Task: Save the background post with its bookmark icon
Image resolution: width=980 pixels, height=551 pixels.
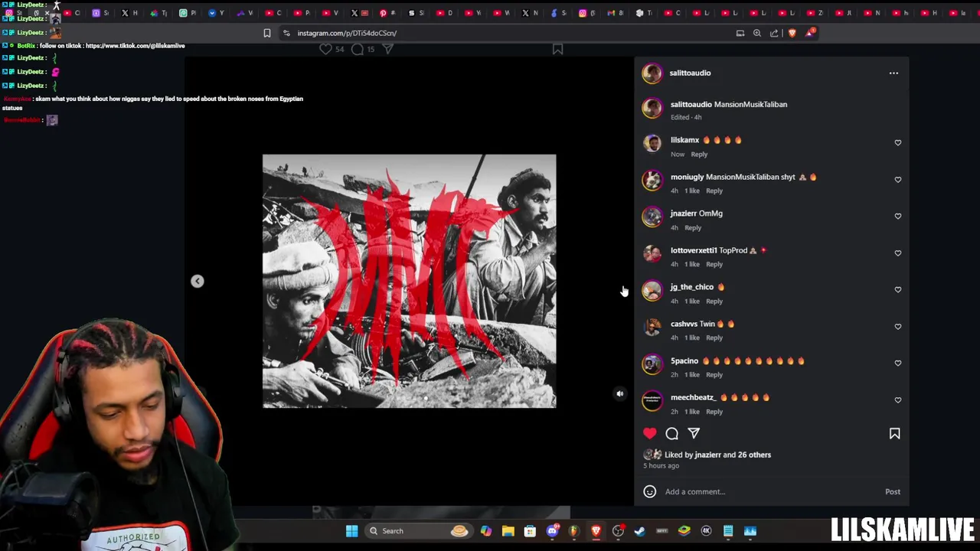Action: pyautogui.click(x=557, y=49)
